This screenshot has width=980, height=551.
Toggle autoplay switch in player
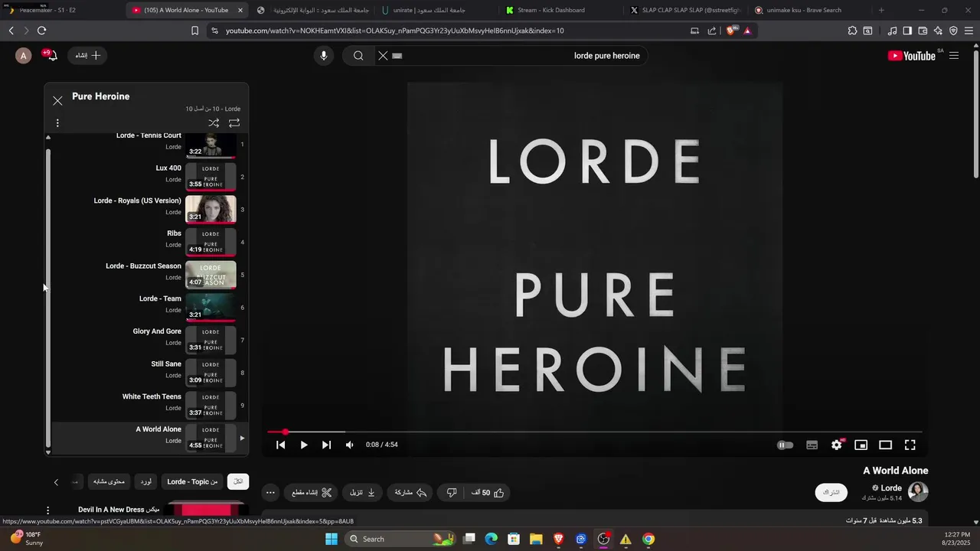pos(786,445)
